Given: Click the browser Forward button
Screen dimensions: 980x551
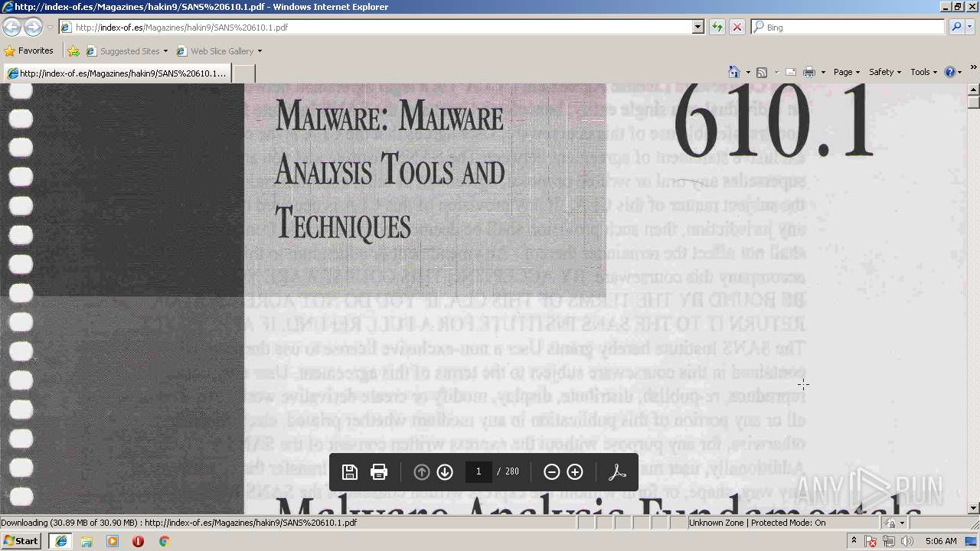Looking at the screenshot, I should coord(33,27).
